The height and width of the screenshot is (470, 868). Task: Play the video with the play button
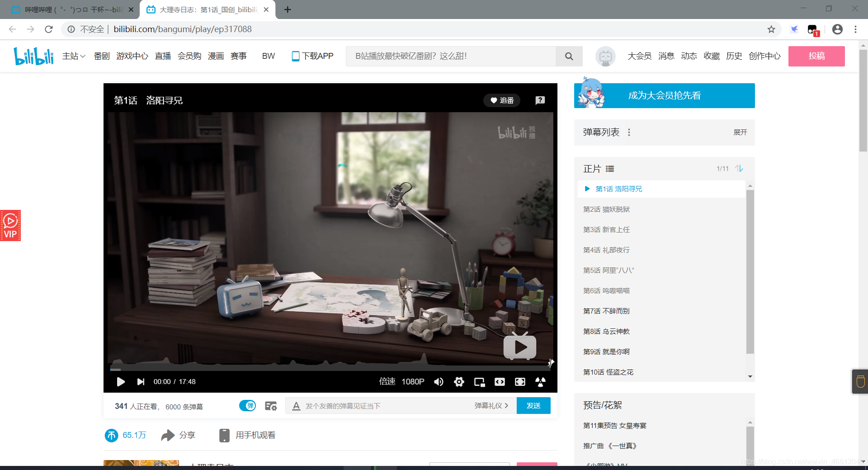point(121,382)
